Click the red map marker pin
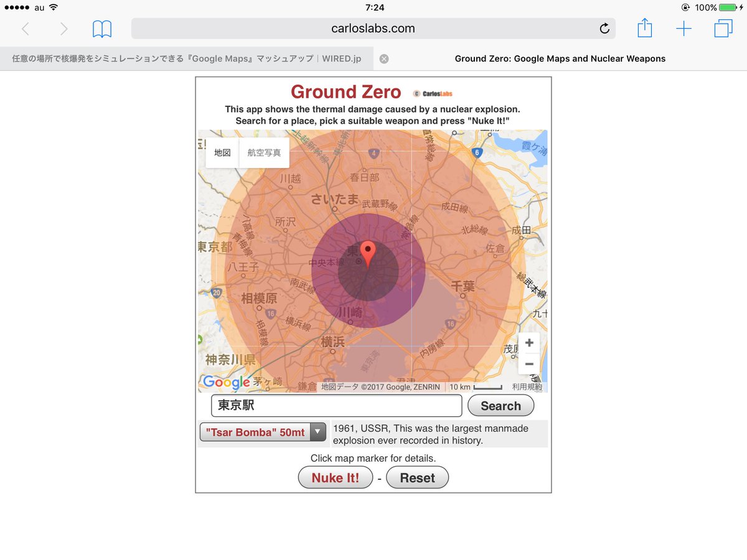The width and height of the screenshot is (747, 560). click(368, 254)
